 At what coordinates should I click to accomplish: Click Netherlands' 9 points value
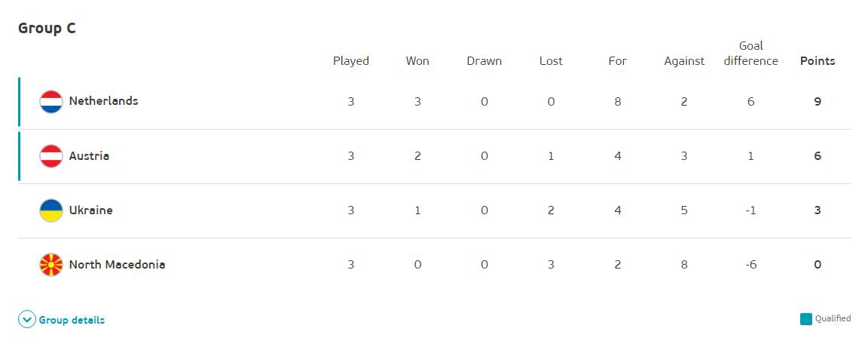click(818, 101)
